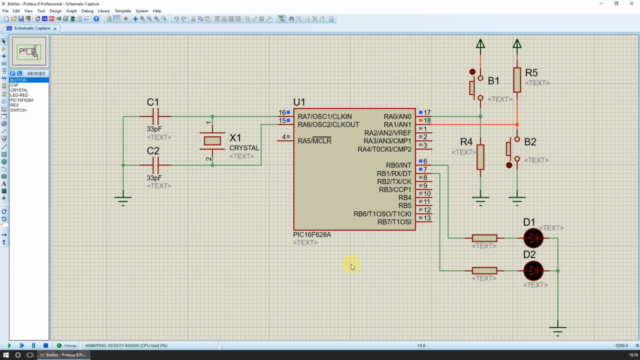The image size is (640, 360).
Task: Open the Edit menu
Action: point(16,11)
